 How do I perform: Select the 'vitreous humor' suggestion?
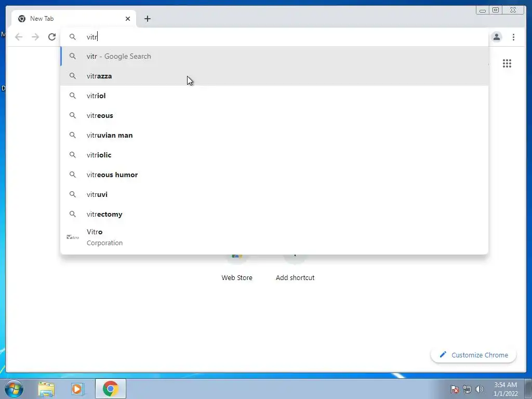click(274, 175)
